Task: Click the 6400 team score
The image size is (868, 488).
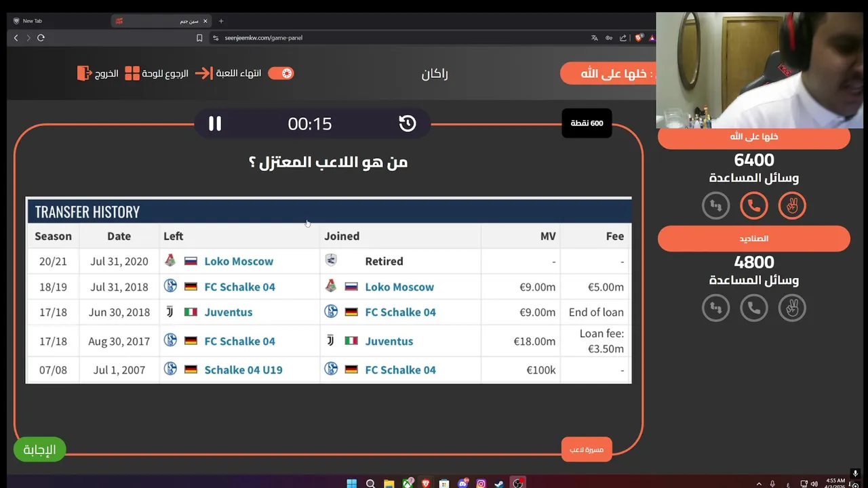Action: [x=754, y=160]
